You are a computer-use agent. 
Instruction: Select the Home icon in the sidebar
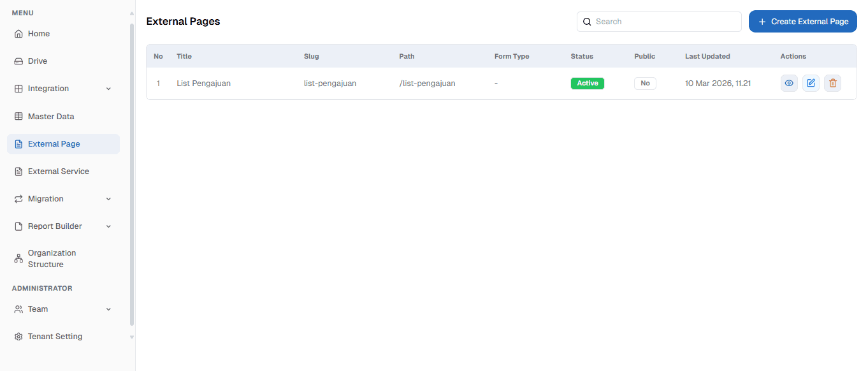tap(18, 33)
